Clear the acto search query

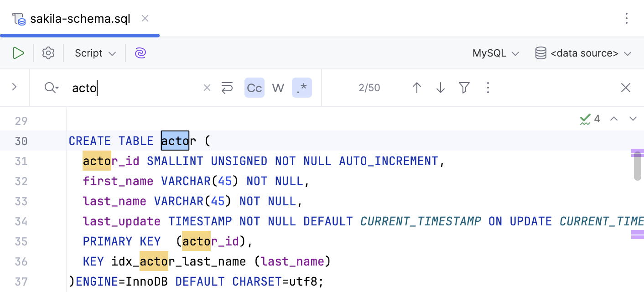(x=207, y=87)
